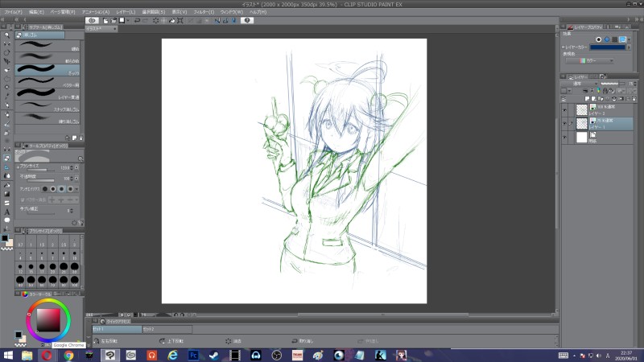Open the Edit menu

[36, 12]
